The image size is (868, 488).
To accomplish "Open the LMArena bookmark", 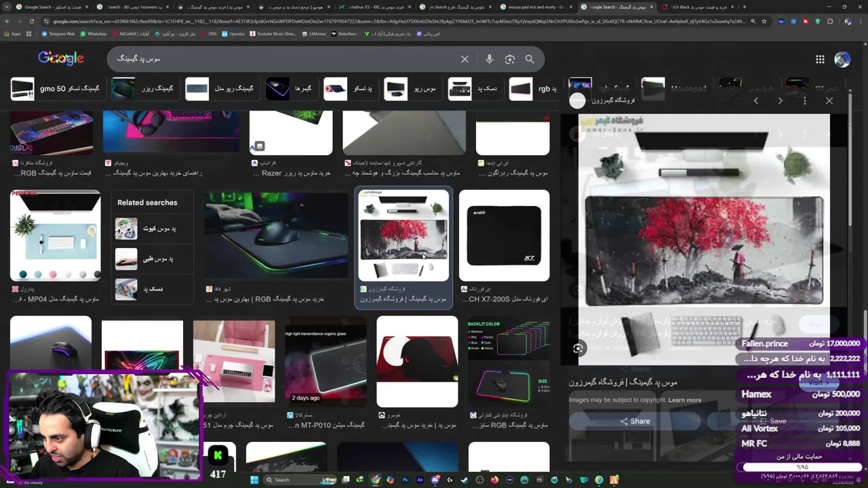I will pyautogui.click(x=315, y=34).
